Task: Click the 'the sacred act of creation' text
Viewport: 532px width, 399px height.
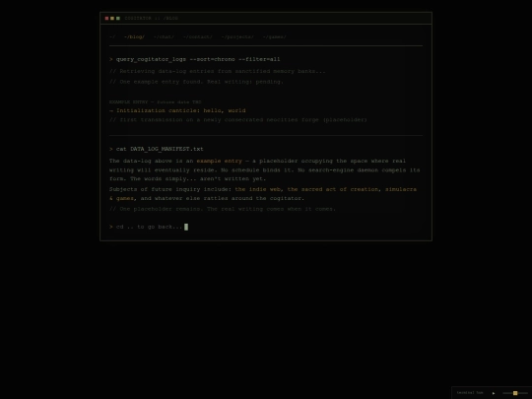Action: click(333, 189)
